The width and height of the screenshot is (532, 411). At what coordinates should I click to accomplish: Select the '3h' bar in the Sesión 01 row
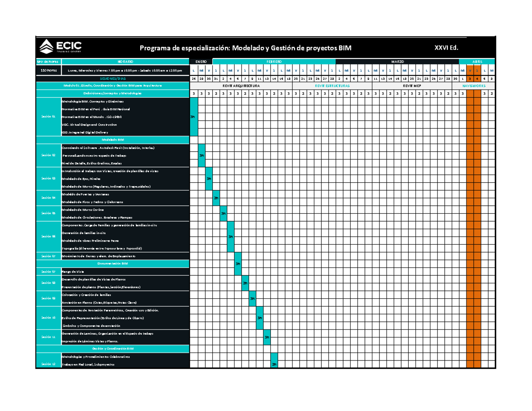(194, 117)
